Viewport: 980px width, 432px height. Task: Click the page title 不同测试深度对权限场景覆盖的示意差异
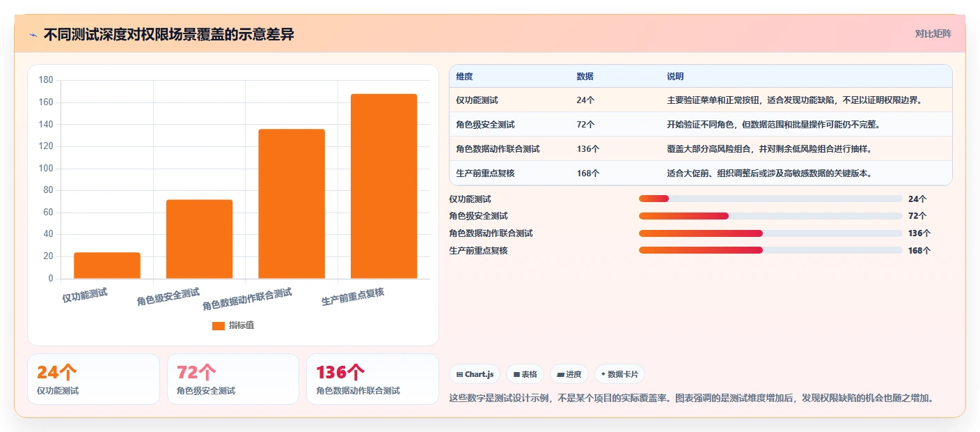168,35
